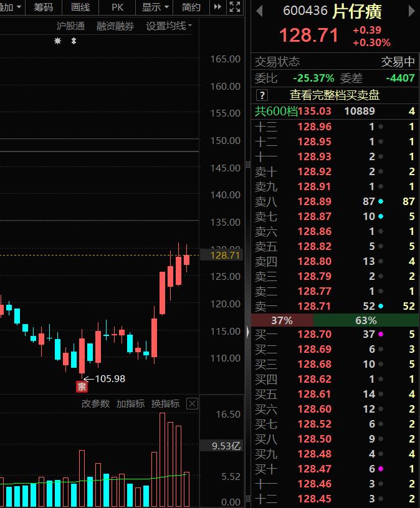420x508 pixels.
Task: Click the 卖四 price 128.80
Action: pyautogui.click(x=315, y=261)
